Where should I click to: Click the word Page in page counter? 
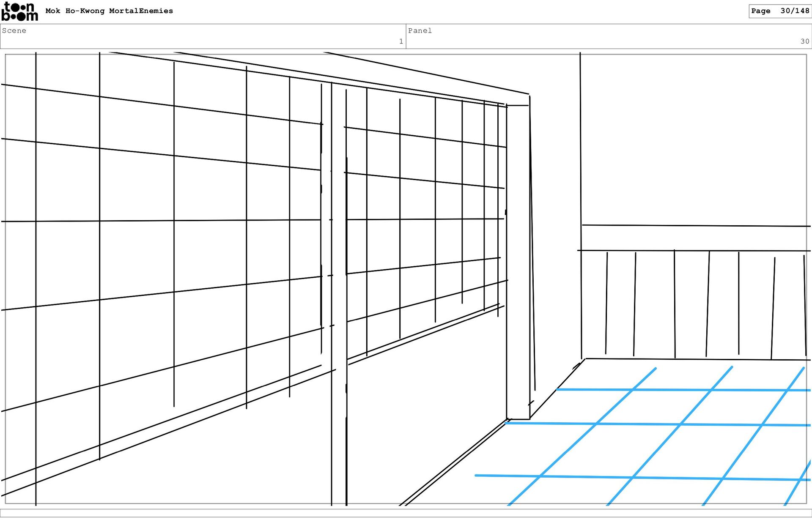coord(760,11)
